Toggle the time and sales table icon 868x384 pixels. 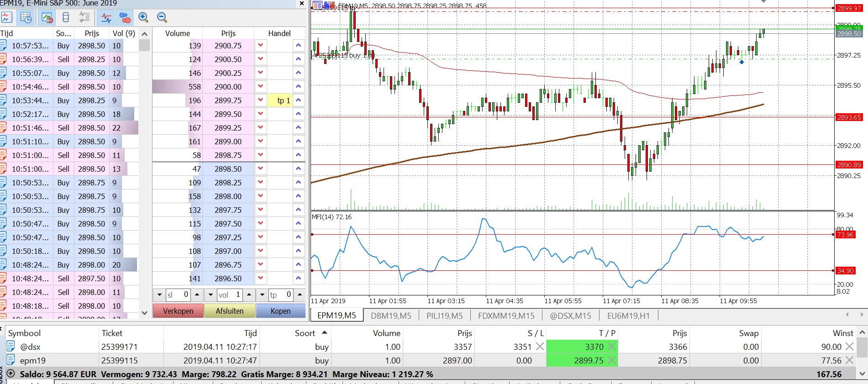[26, 17]
